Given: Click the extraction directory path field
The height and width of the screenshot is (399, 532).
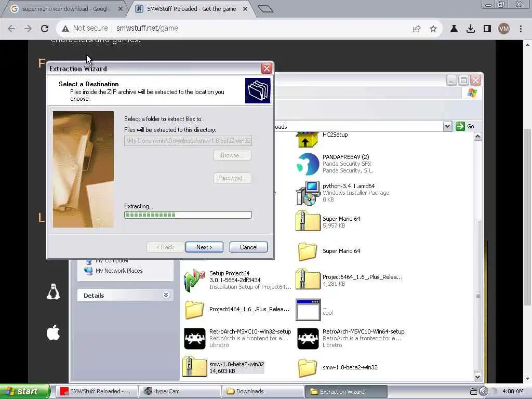Looking at the screenshot, I should [188, 141].
